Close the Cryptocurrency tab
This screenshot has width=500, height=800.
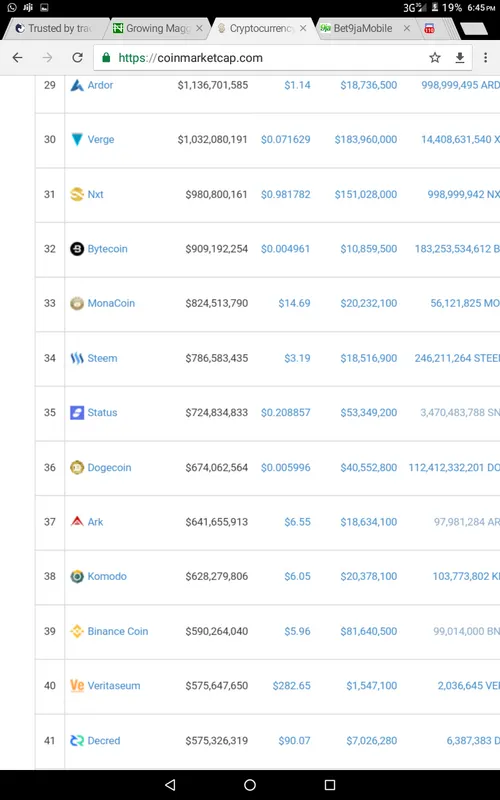(x=303, y=29)
